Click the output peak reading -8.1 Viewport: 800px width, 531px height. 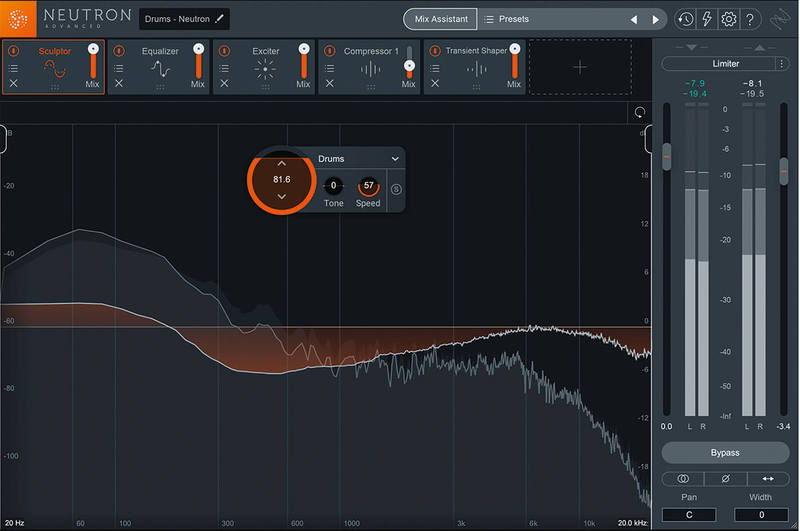tap(753, 83)
